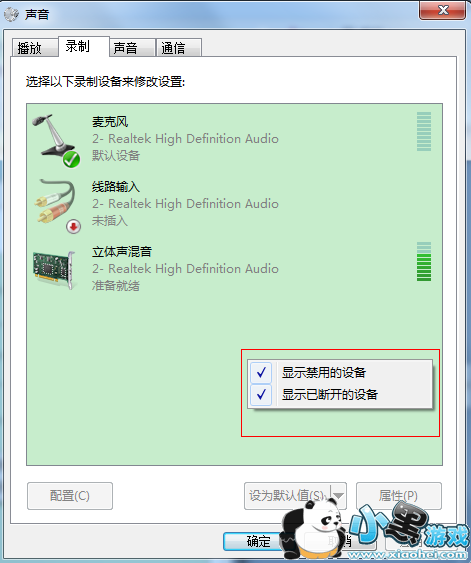471x563 pixels.
Task: Select the microphone device icon
Action: (x=54, y=138)
